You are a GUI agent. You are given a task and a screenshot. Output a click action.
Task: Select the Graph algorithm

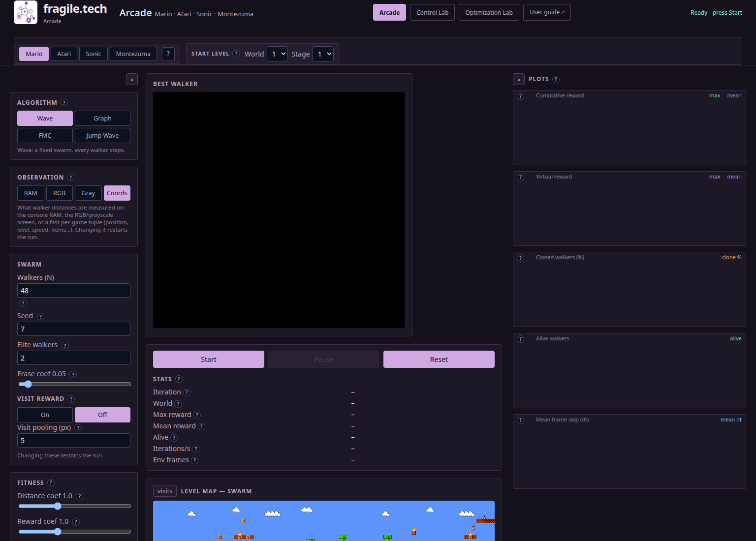click(102, 119)
